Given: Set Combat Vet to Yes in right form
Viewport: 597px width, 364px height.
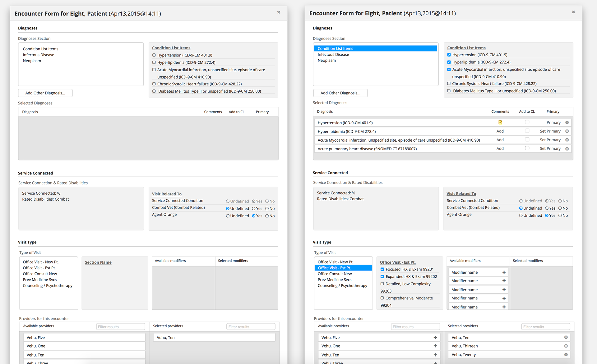Looking at the screenshot, I should [x=547, y=208].
